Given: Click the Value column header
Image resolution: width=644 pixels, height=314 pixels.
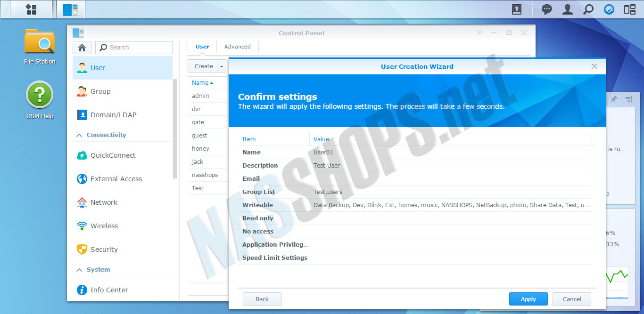Looking at the screenshot, I should point(450,139).
